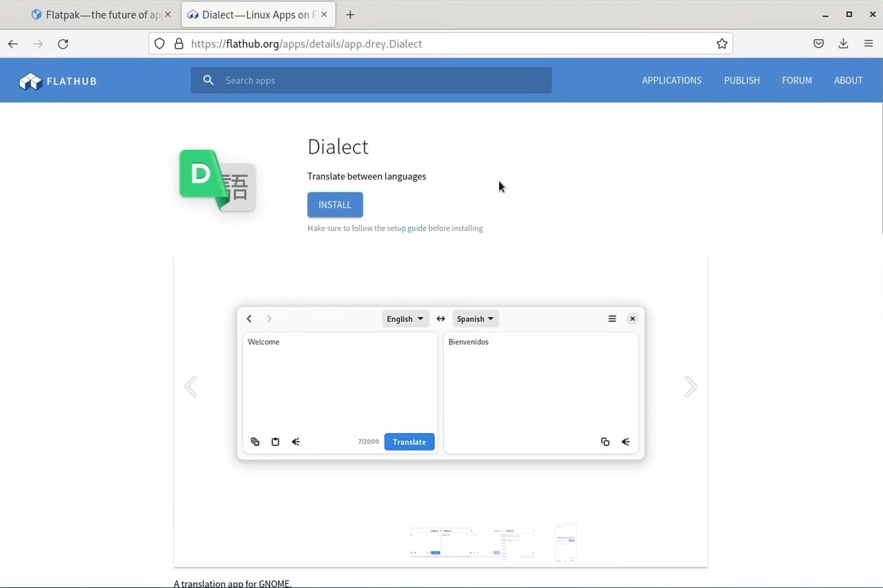Open the hamburger menu in Dialect screenshot
883x588 pixels.
tap(612, 318)
